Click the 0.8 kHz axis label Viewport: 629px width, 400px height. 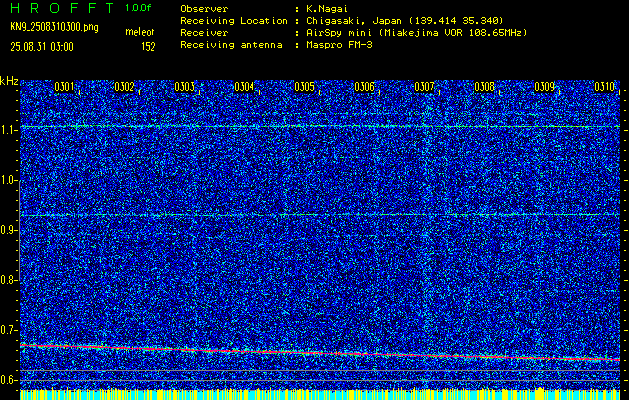pos(8,280)
